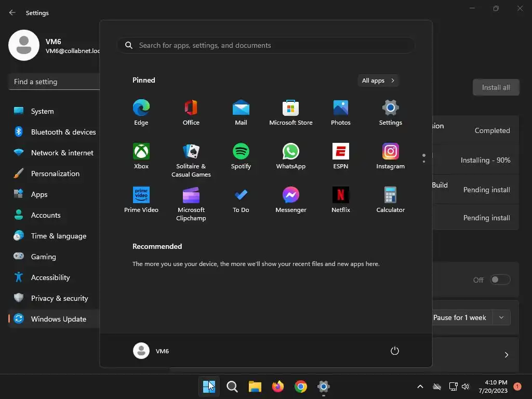Select Gaming in Settings sidebar
Image resolution: width=532 pixels, height=399 pixels.
[x=54, y=257]
